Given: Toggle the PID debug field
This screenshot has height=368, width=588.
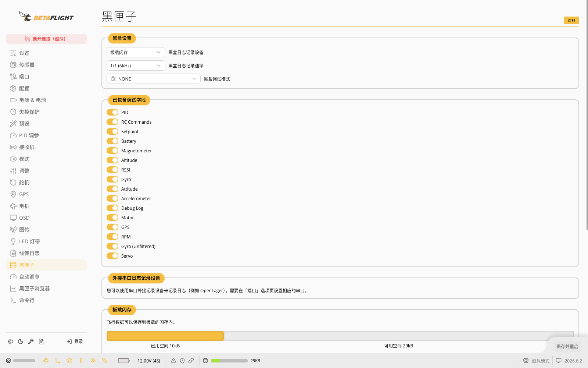Looking at the screenshot, I should point(112,112).
